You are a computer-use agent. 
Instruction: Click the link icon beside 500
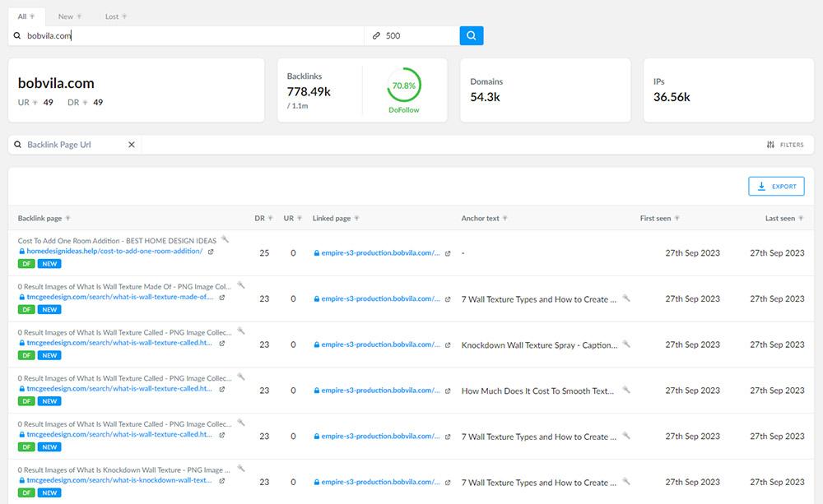tap(376, 35)
